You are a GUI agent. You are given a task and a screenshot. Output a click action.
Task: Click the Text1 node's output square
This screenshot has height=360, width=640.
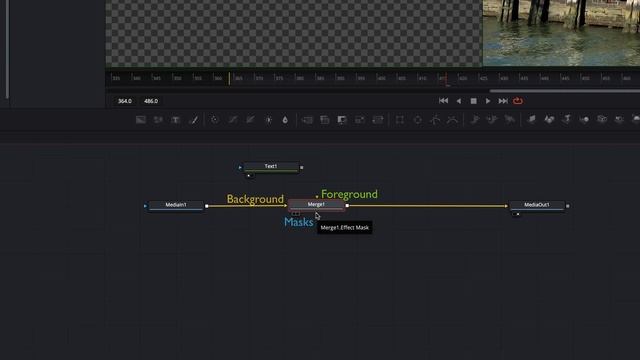(x=302, y=167)
